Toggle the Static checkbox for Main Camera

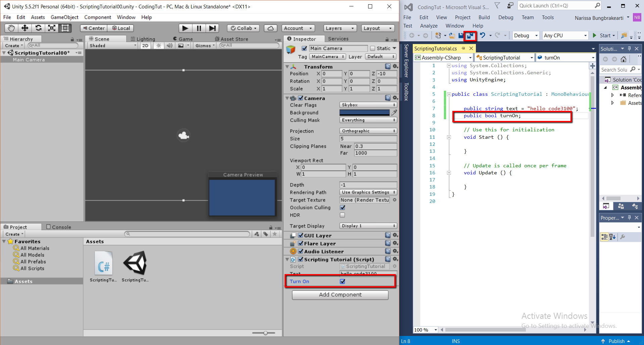pos(373,48)
